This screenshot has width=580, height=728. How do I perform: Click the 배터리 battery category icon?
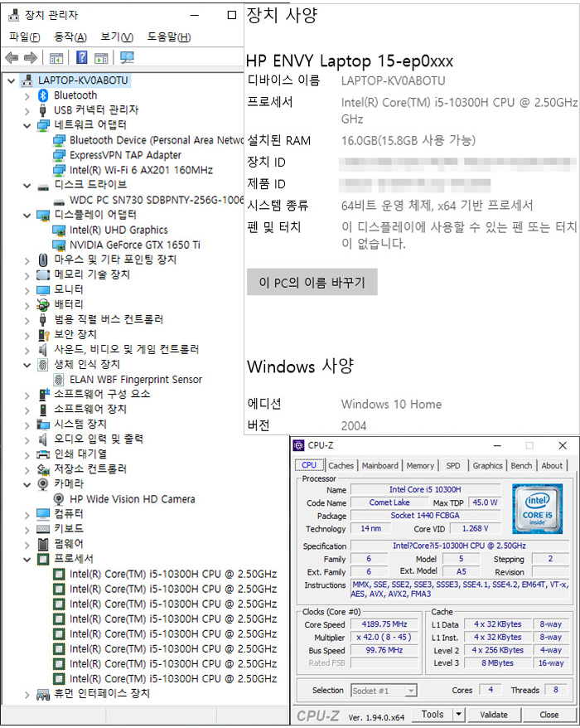tap(43, 304)
